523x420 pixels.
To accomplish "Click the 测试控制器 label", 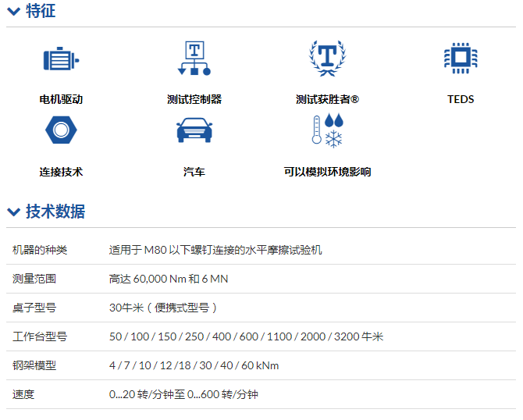I will pos(194,99).
